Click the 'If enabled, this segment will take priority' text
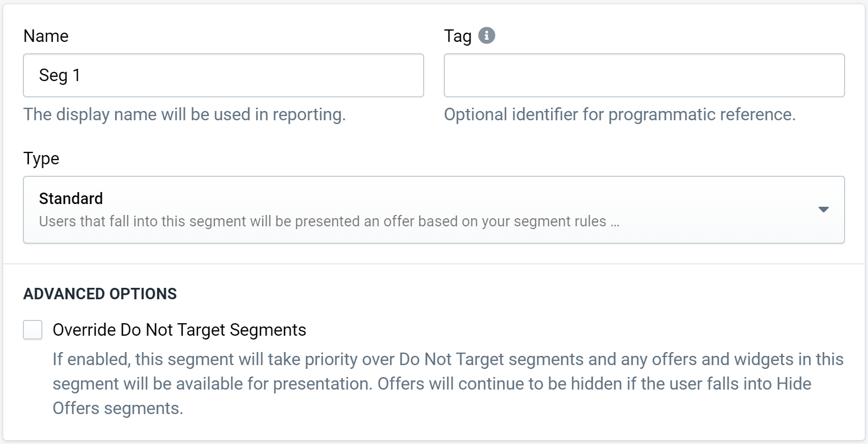The width and height of the screenshot is (868, 444). 448,359
